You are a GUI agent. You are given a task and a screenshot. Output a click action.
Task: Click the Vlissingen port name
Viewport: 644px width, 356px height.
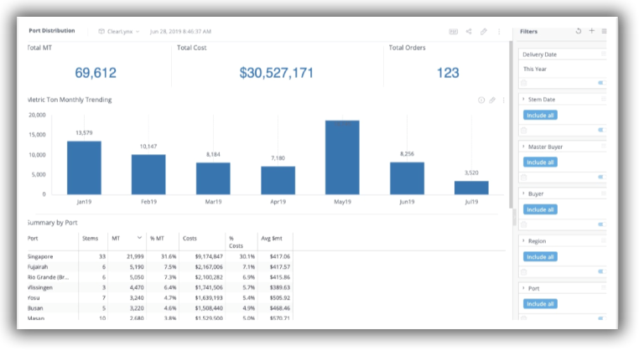40,287
